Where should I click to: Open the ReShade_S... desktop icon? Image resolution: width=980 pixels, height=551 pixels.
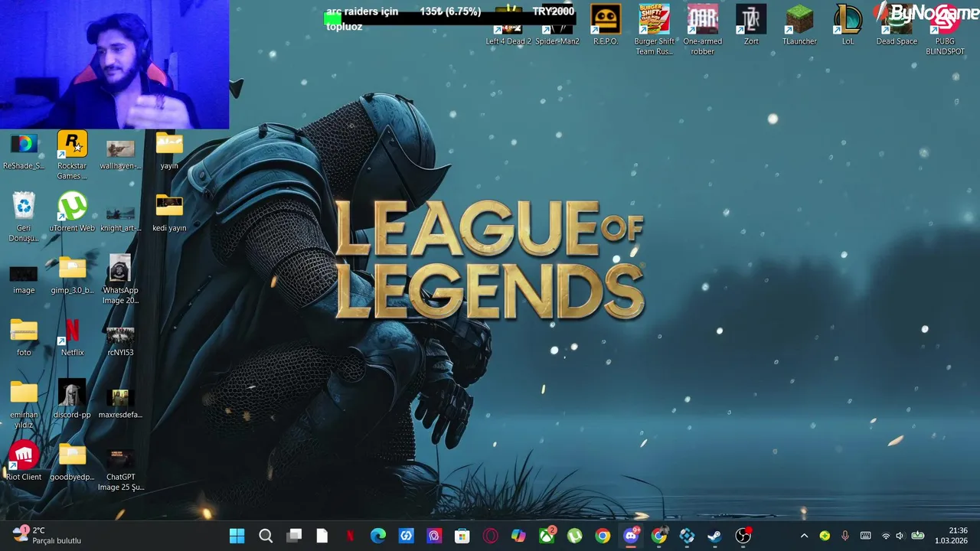click(24, 151)
